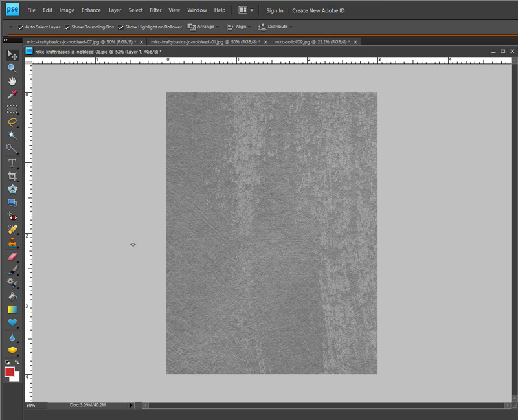Reset to default foreground and background colors
518x420 pixels.
[7, 362]
